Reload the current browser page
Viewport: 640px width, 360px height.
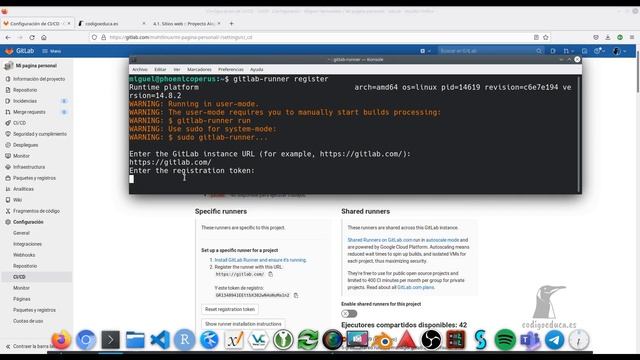32,37
